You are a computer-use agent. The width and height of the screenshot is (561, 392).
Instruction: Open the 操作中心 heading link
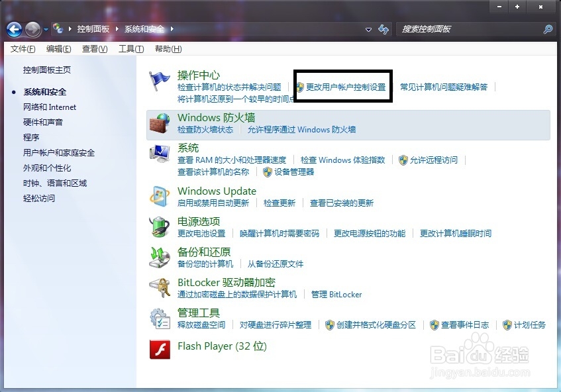tap(199, 75)
